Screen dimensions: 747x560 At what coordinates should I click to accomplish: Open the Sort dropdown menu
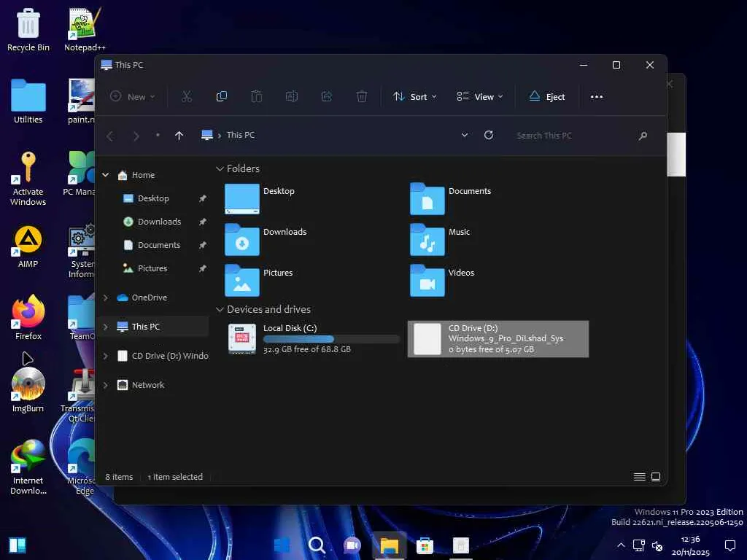(414, 97)
